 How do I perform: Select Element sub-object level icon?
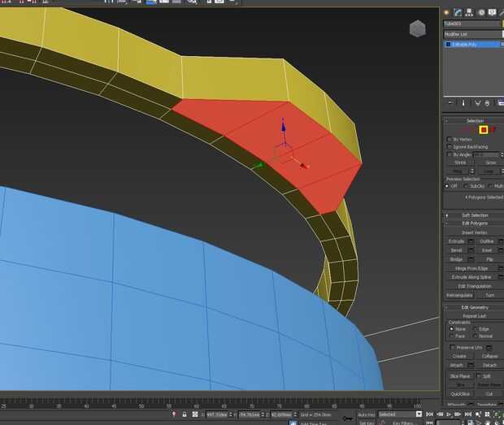pos(493,129)
